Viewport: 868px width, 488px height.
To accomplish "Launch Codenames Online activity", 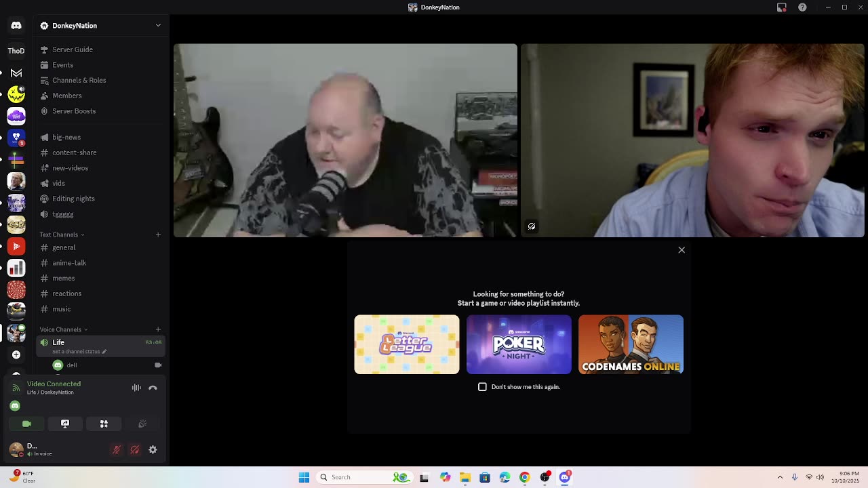I will click(631, 344).
